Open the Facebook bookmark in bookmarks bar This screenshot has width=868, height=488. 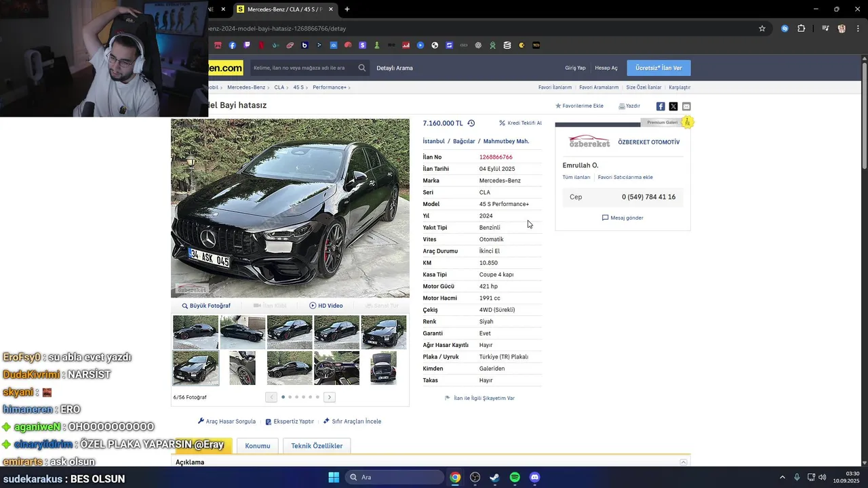tap(233, 45)
